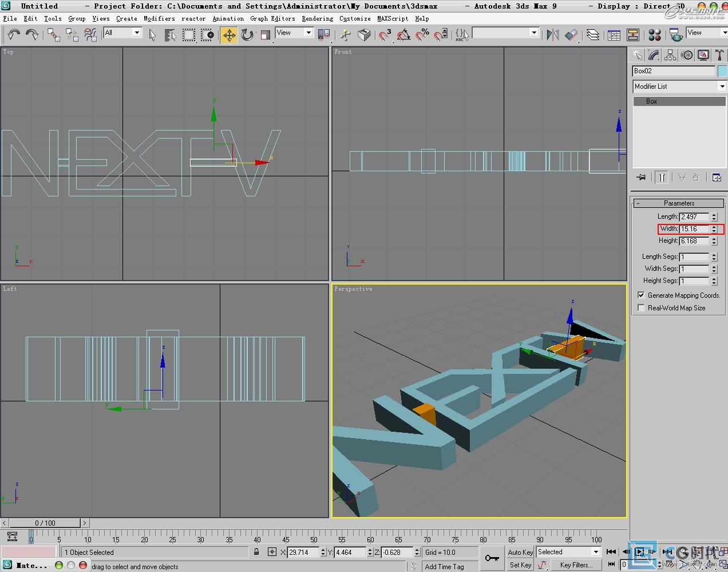This screenshot has width=728, height=572.
Task: Open Render Scene dialog (teapot icon)
Action: 676,35
